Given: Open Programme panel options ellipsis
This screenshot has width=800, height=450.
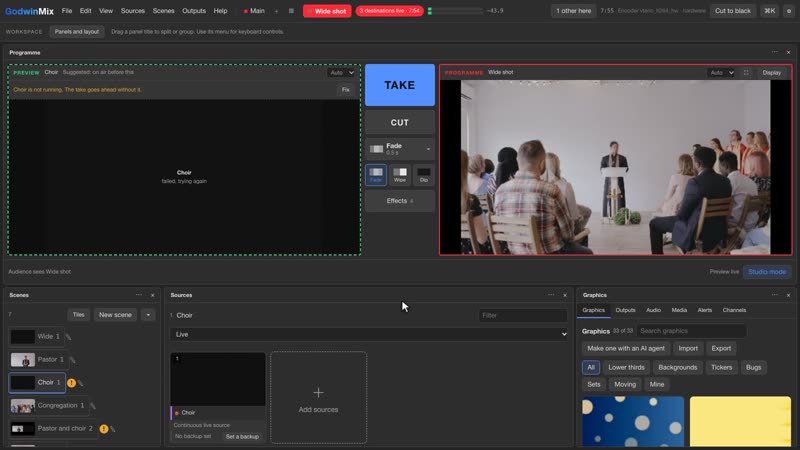Looking at the screenshot, I should (x=775, y=52).
